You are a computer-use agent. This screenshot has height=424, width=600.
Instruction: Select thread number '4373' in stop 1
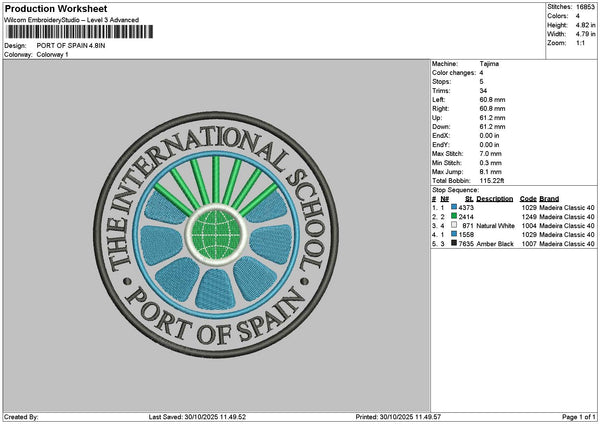(x=466, y=208)
